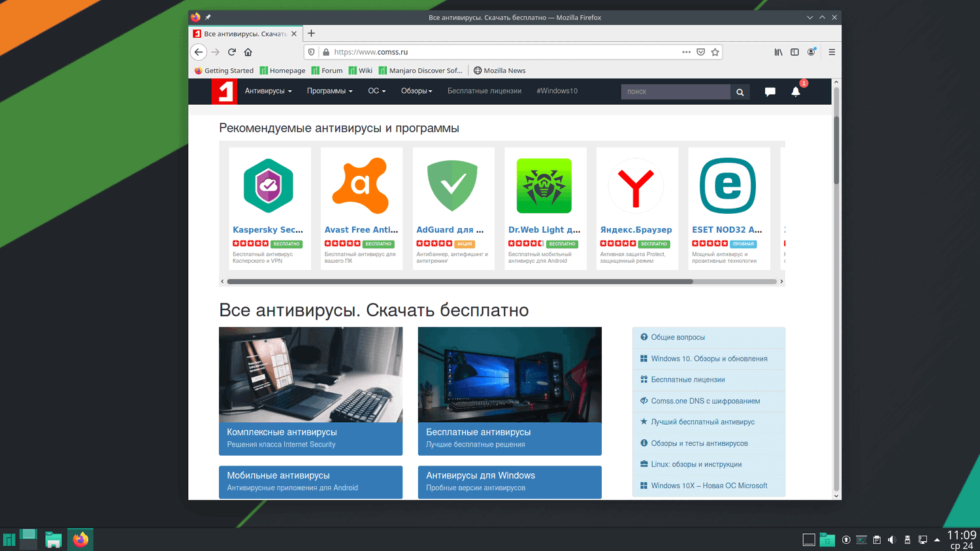Expand the Программы dropdown menu
This screenshot has width=980, height=551.
pyautogui.click(x=330, y=92)
